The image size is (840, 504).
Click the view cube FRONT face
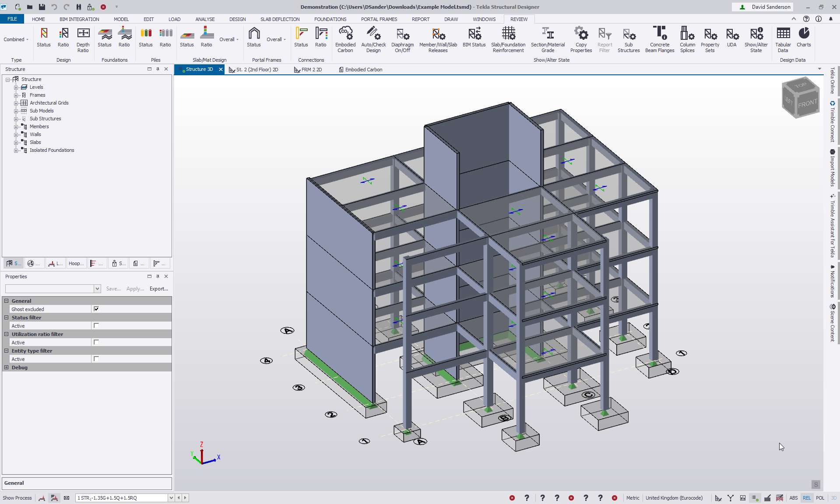pos(807,103)
